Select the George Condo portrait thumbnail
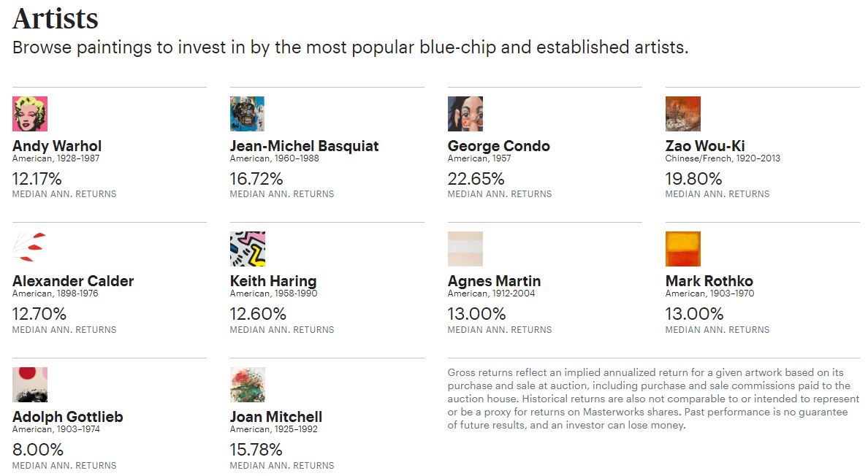The height and width of the screenshot is (476, 868). (x=465, y=114)
